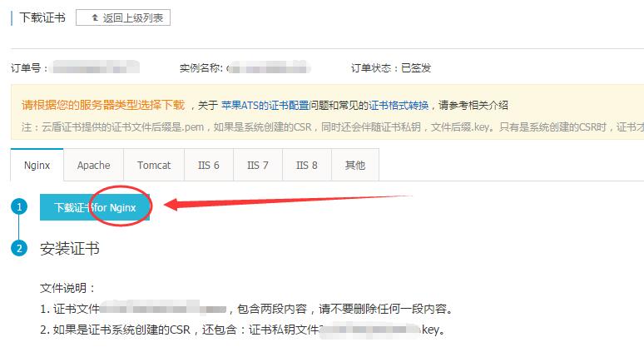Click the blurred certificate file name
Viewport: 644px width, 362px height.
coord(163,307)
